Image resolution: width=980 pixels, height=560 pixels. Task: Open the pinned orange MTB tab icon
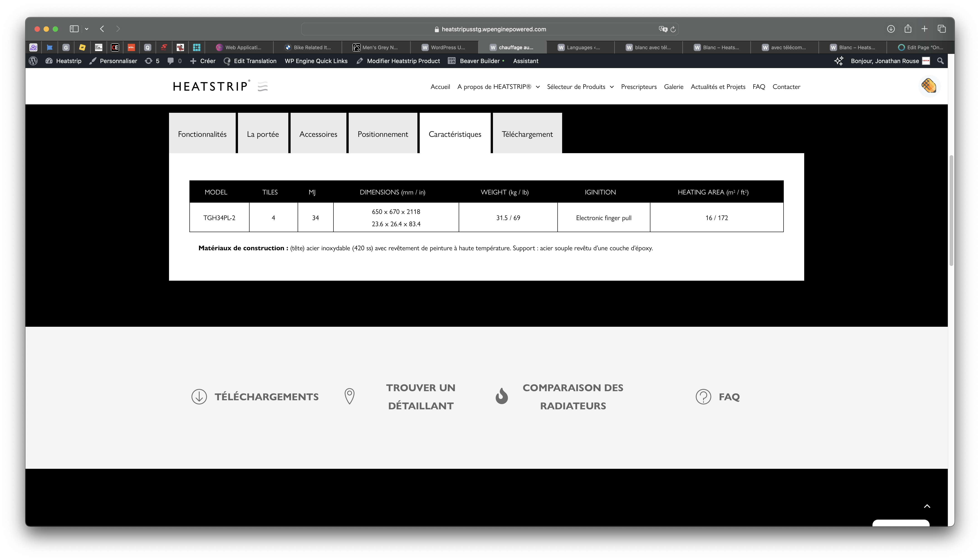point(131,47)
